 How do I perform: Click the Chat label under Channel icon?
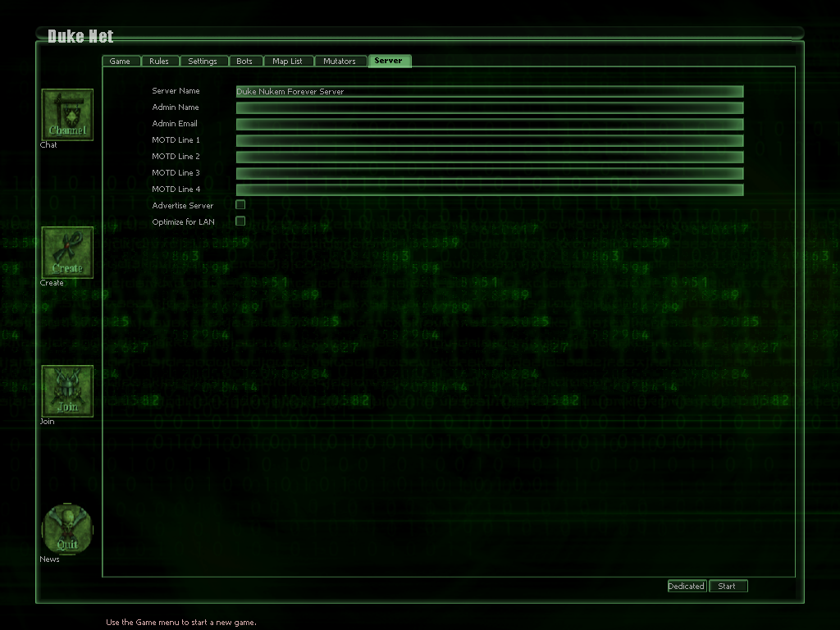[x=48, y=144]
